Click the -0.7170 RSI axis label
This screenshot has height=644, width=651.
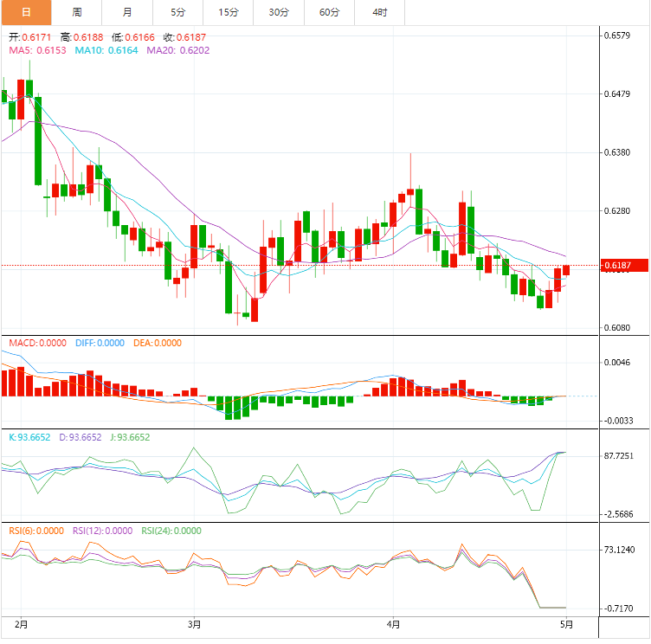pyautogui.click(x=618, y=609)
